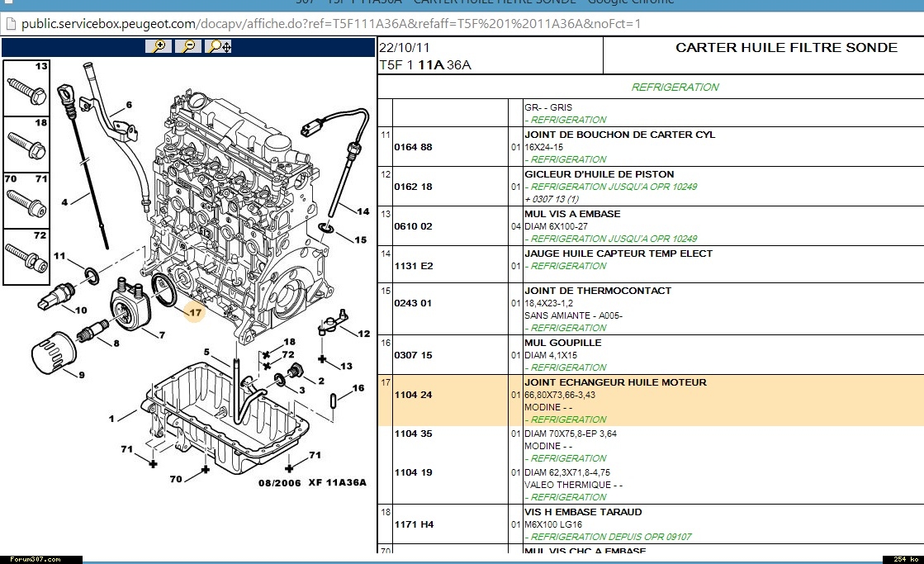Select part number 1104 19
This screenshot has width=924, height=564.
coord(413,472)
